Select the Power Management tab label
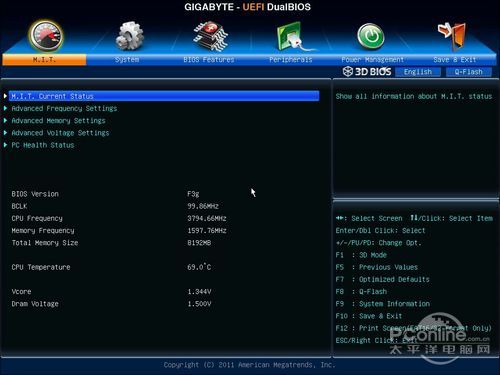 click(x=372, y=60)
